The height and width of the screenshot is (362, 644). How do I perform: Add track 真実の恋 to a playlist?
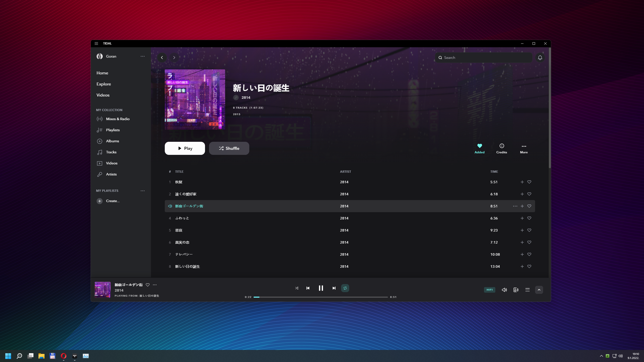click(522, 242)
